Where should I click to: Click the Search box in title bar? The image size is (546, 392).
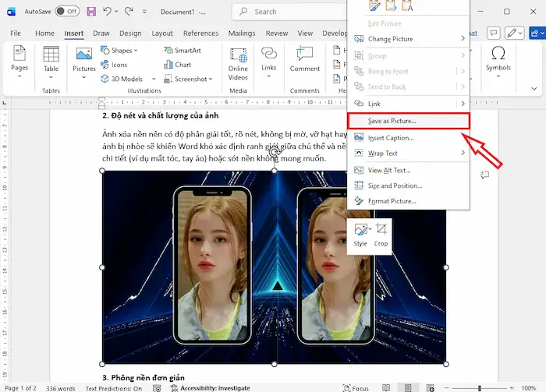(x=289, y=12)
